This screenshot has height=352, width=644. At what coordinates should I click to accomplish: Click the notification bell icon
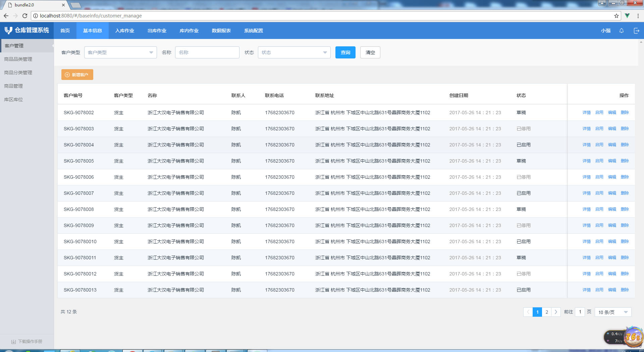pos(621,31)
